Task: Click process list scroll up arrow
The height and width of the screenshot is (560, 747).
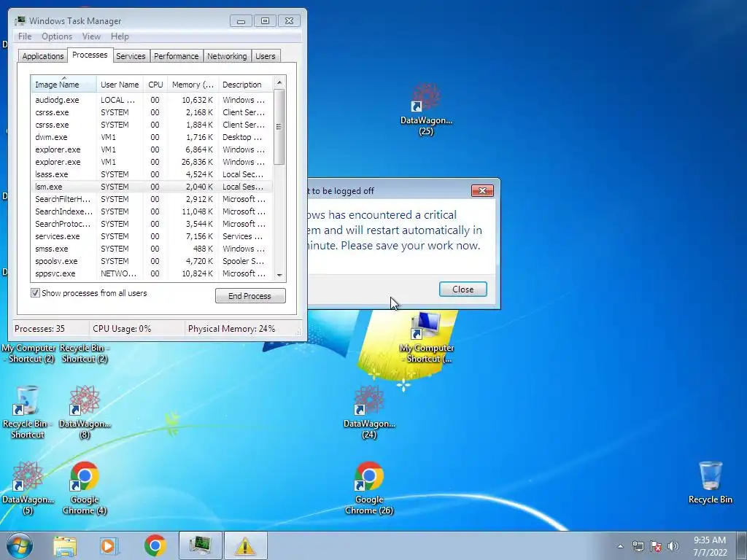Action: [279, 82]
